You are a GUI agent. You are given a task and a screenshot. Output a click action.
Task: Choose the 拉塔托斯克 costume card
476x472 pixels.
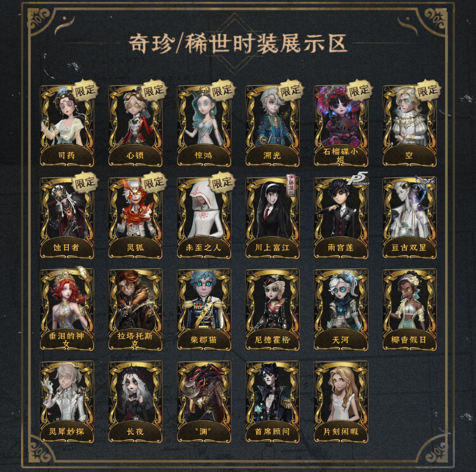pos(135,310)
